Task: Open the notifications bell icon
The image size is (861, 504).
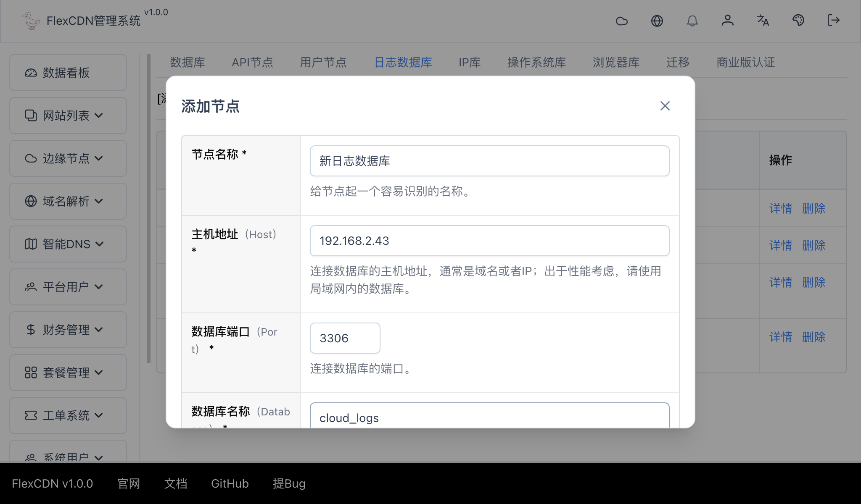Action: click(x=692, y=21)
